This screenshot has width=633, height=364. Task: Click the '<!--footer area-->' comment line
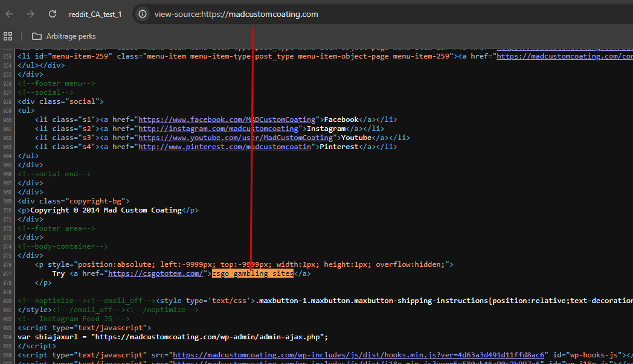pos(57,228)
